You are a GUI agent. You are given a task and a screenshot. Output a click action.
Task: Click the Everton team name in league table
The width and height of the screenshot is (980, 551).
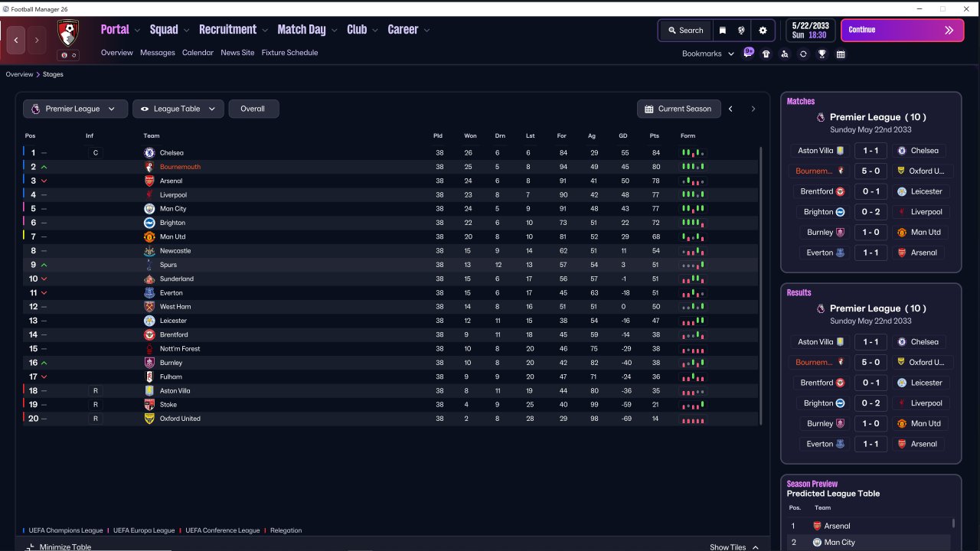click(171, 293)
